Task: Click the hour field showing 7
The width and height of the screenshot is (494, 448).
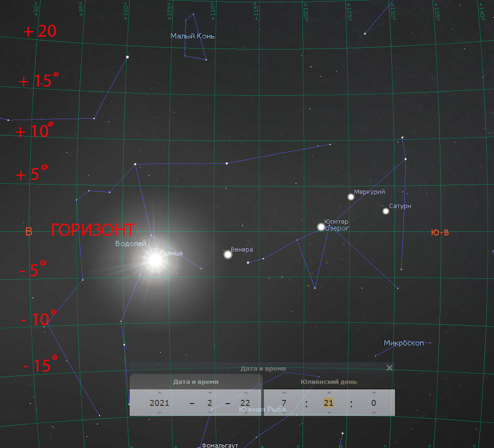Action: pos(284,403)
